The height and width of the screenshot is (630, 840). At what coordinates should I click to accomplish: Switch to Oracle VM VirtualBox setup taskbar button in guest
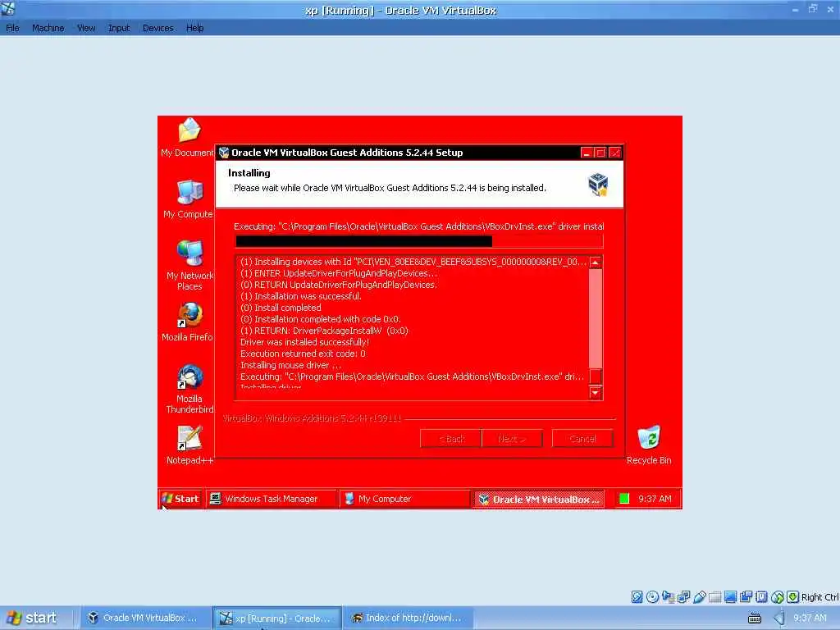pos(538,500)
